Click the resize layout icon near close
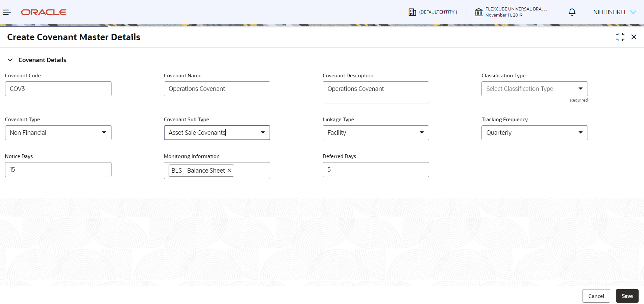644x304 pixels. [x=620, y=37]
